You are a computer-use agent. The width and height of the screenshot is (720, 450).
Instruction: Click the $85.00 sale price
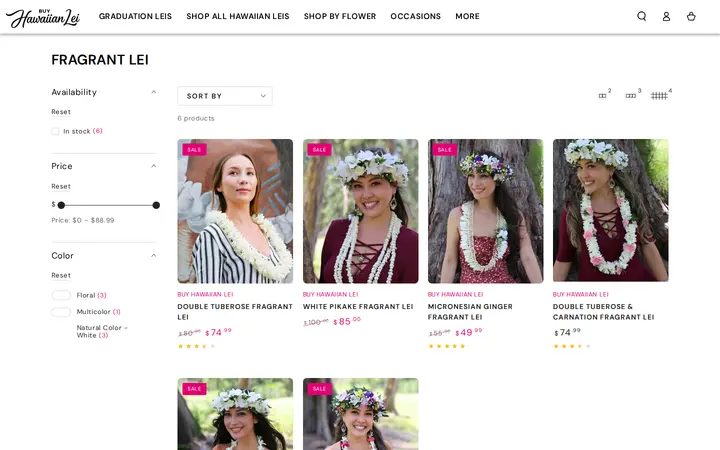pos(347,321)
